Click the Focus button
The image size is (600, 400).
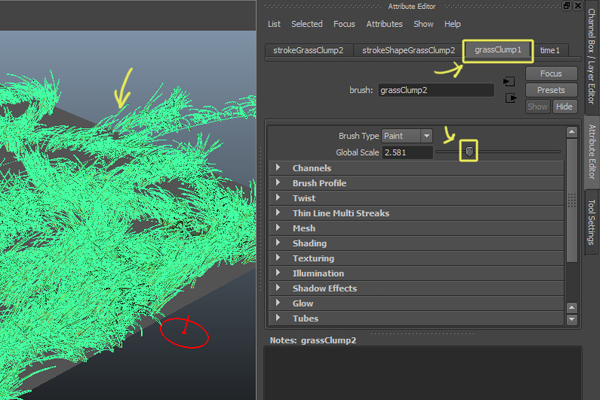(x=551, y=73)
